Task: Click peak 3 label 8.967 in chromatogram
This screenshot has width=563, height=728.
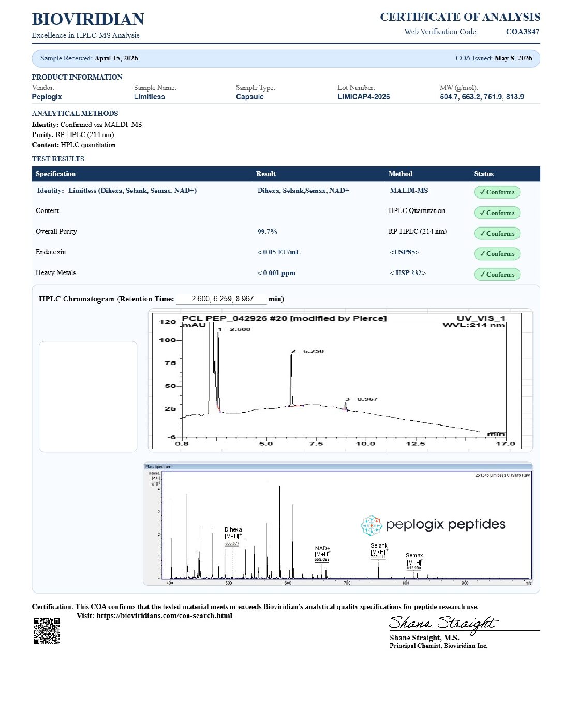Action: coord(361,399)
